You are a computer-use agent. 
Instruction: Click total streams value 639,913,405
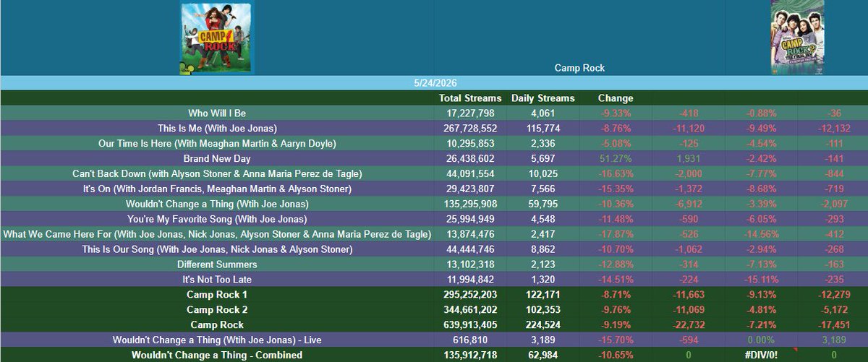pyautogui.click(x=470, y=325)
